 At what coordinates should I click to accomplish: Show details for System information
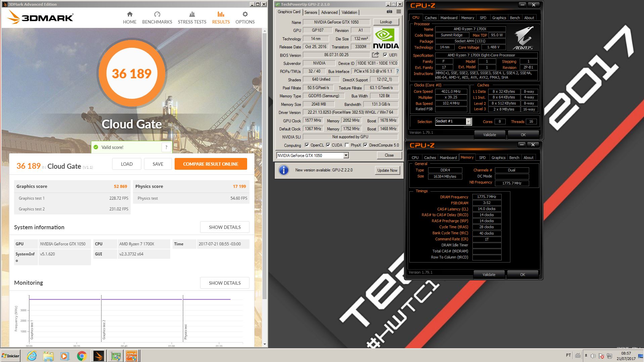[x=225, y=227]
